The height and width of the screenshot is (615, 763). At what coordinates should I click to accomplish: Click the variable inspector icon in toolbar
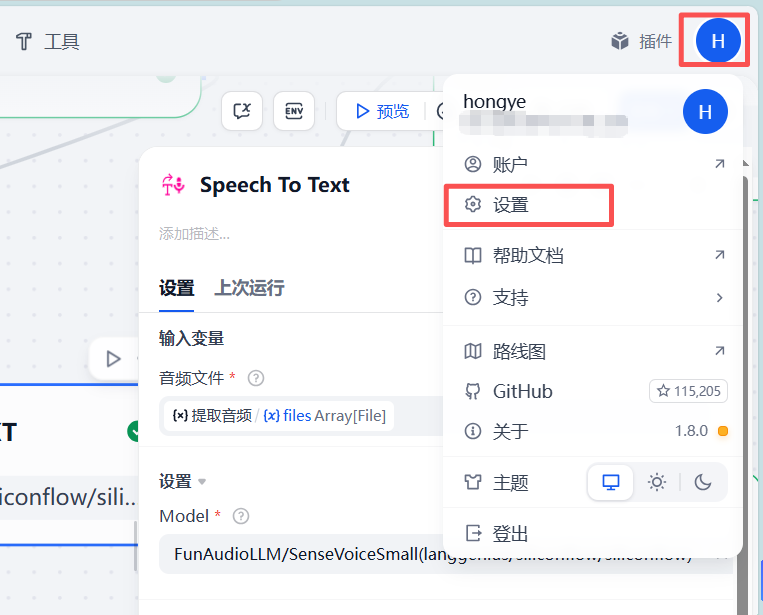242,111
